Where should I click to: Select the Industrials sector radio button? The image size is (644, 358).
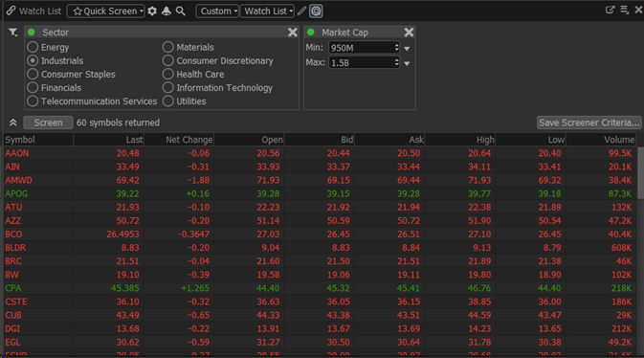click(33, 61)
